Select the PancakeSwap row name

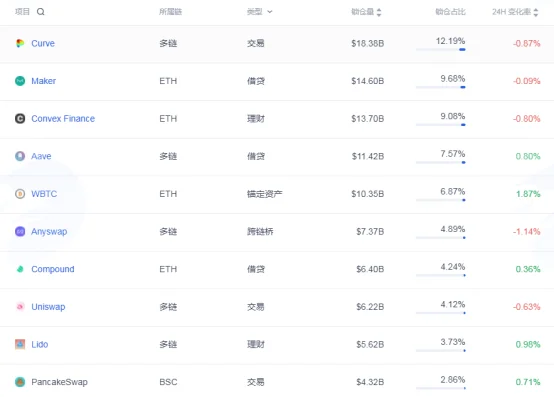59,382
